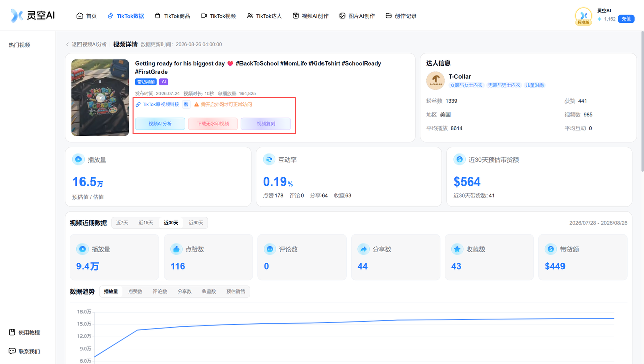Click the 下载无水印视频 button
This screenshot has width=644, height=364.
point(213,124)
